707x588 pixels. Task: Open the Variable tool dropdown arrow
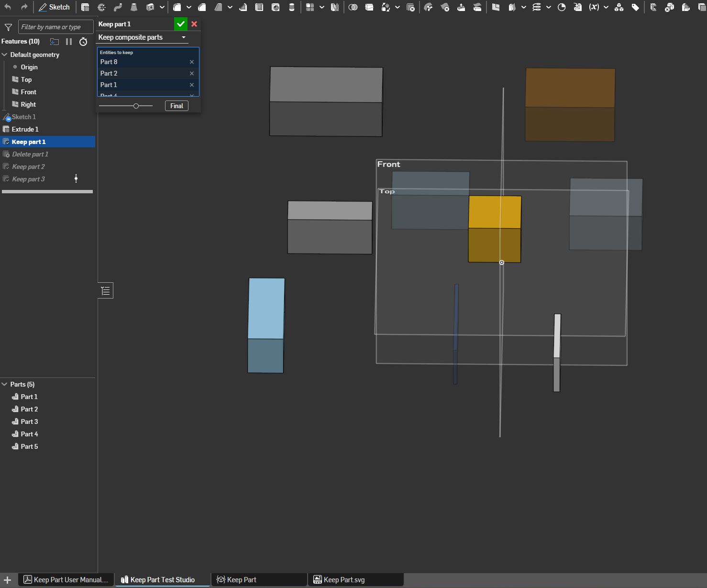click(606, 7)
